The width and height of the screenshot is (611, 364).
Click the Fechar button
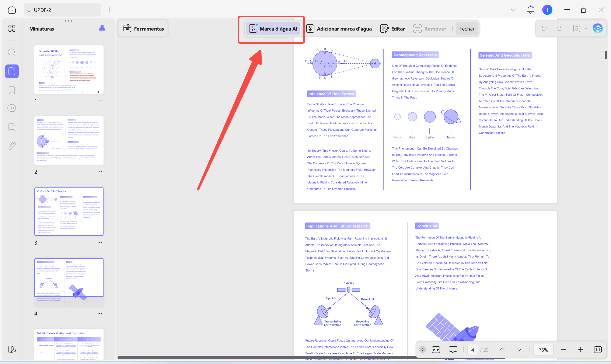point(467,29)
